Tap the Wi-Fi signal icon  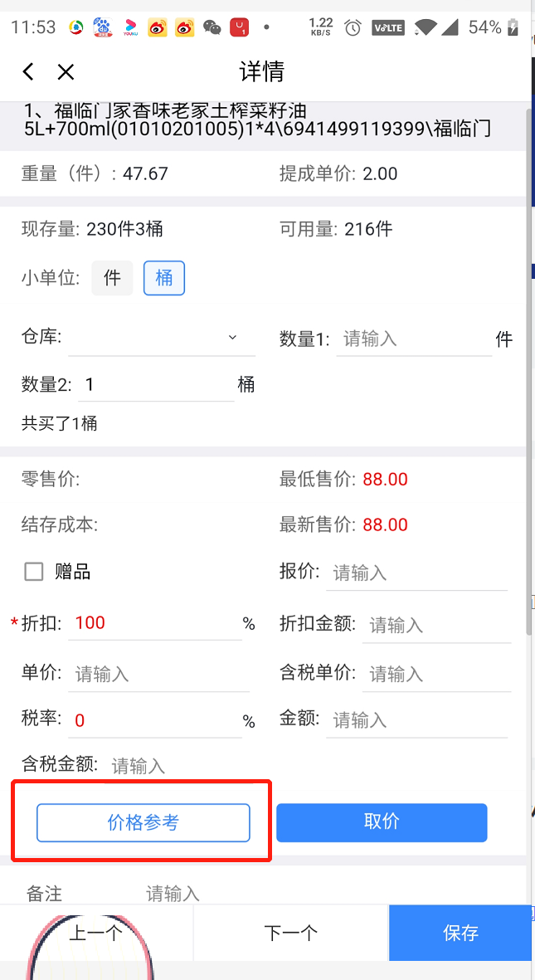(x=426, y=27)
